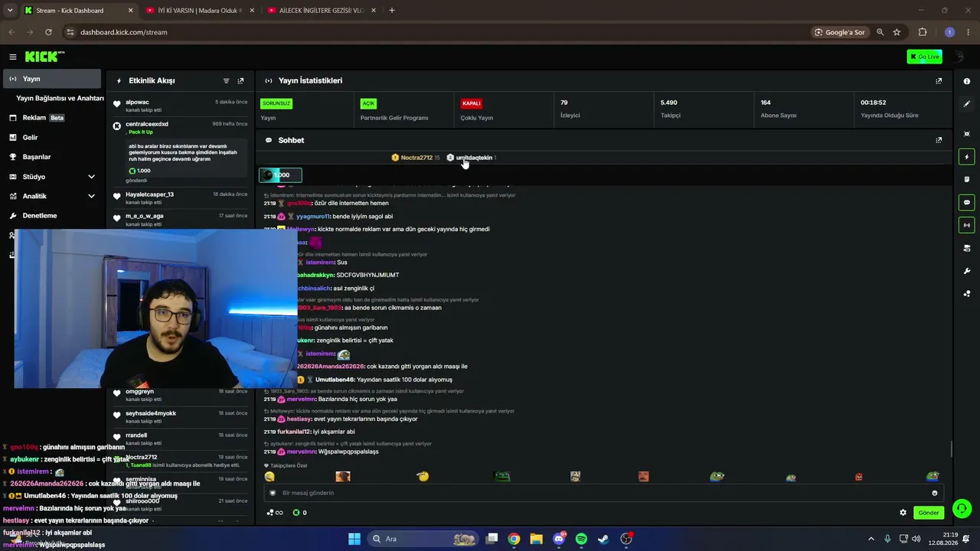Open the Gelir section
Screen dimensions: 980x551
52,138
